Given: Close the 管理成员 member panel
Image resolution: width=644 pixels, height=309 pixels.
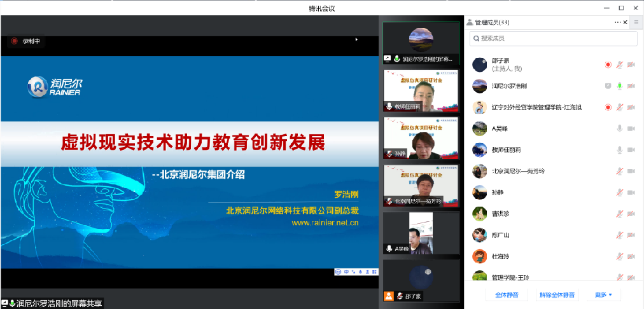Looking at the screenshot, I should [x=626, y=22].
